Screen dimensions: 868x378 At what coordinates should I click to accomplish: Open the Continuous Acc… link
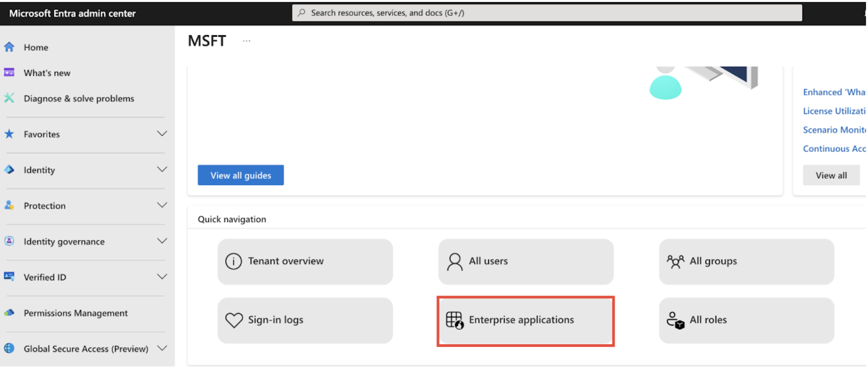(x=834, y=148)
